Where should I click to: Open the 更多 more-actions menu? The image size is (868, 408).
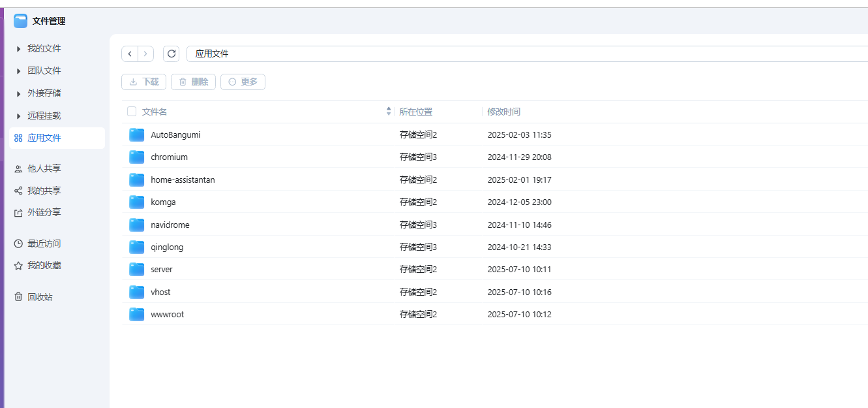(243, 82)
